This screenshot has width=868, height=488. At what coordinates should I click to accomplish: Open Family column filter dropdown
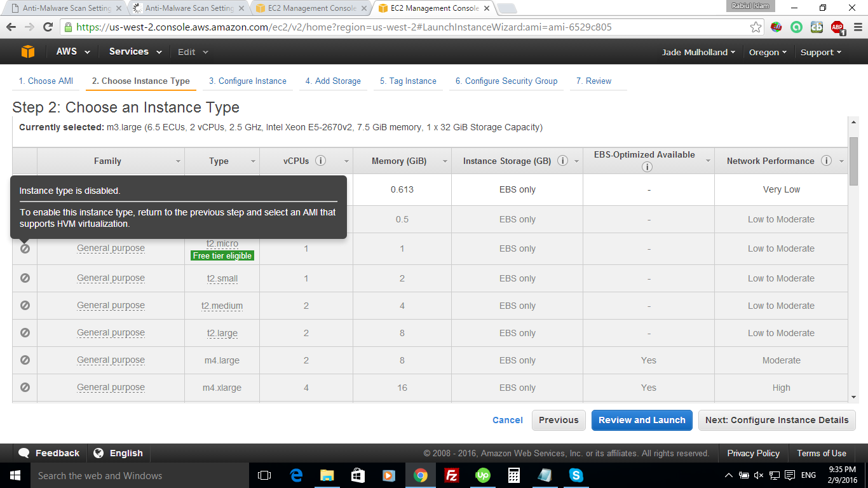[x=178, y=161]
